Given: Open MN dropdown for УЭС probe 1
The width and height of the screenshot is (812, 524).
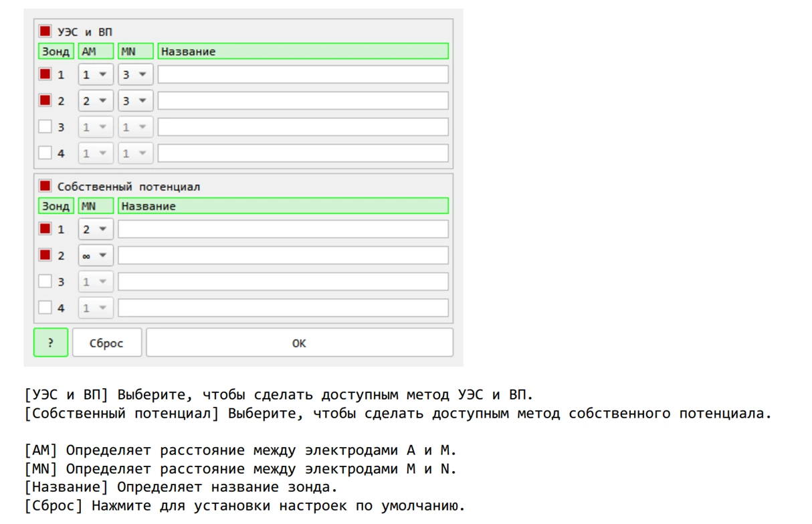Looking at the screenshot, I should pyautogui.click(x=136, y=74).
